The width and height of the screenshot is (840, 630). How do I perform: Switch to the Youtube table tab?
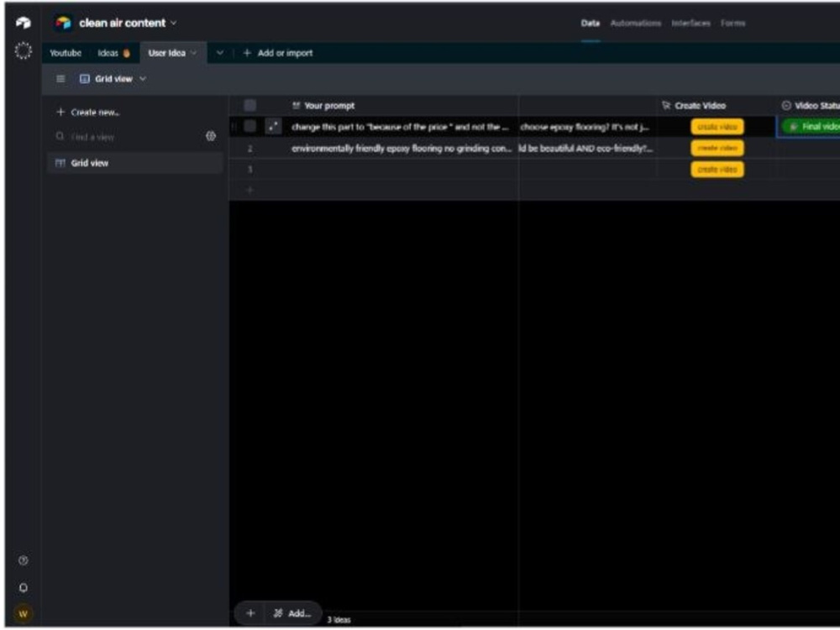66,52
